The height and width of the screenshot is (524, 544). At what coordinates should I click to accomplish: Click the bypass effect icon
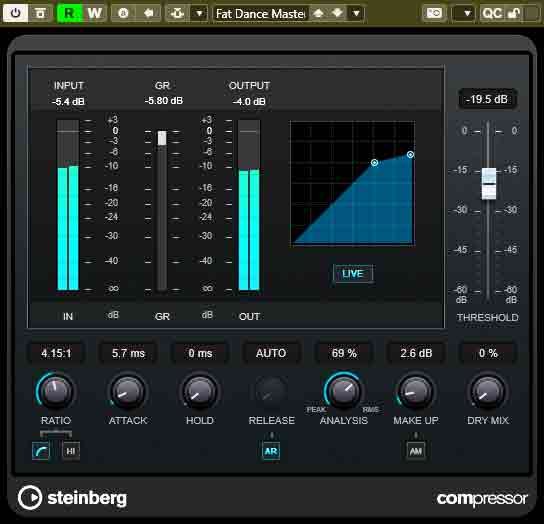pos(40,13)
